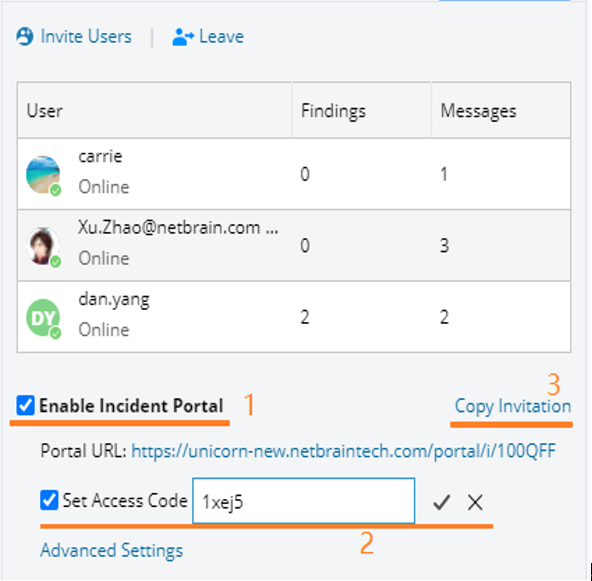Open the unicorn-new Portal URL link
This screenshot has width=592, height=581.
tap(344, 451)
